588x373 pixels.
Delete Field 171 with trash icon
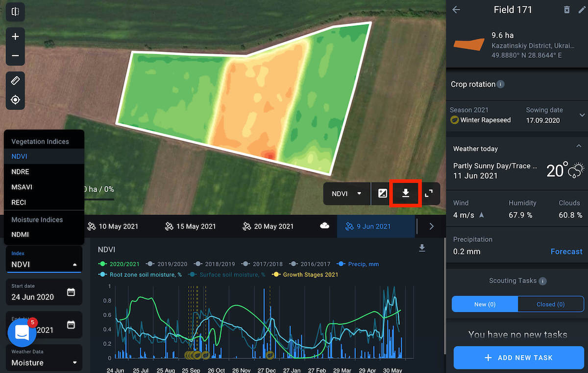point(566,10)
